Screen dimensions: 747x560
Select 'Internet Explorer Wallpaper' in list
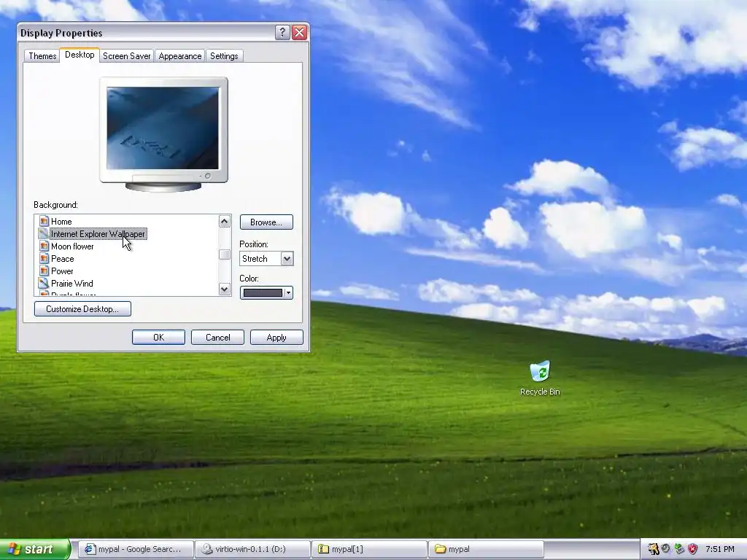click(98, 234)
